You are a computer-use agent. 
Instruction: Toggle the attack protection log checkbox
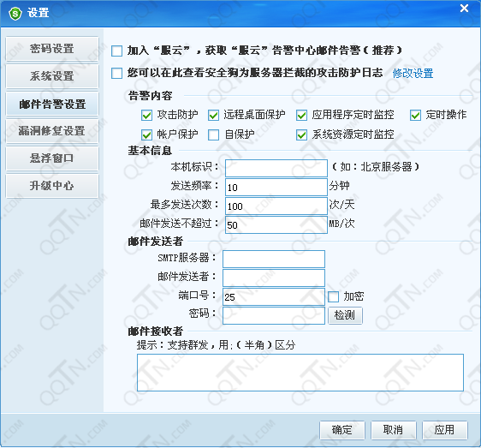tap(117, 74)
